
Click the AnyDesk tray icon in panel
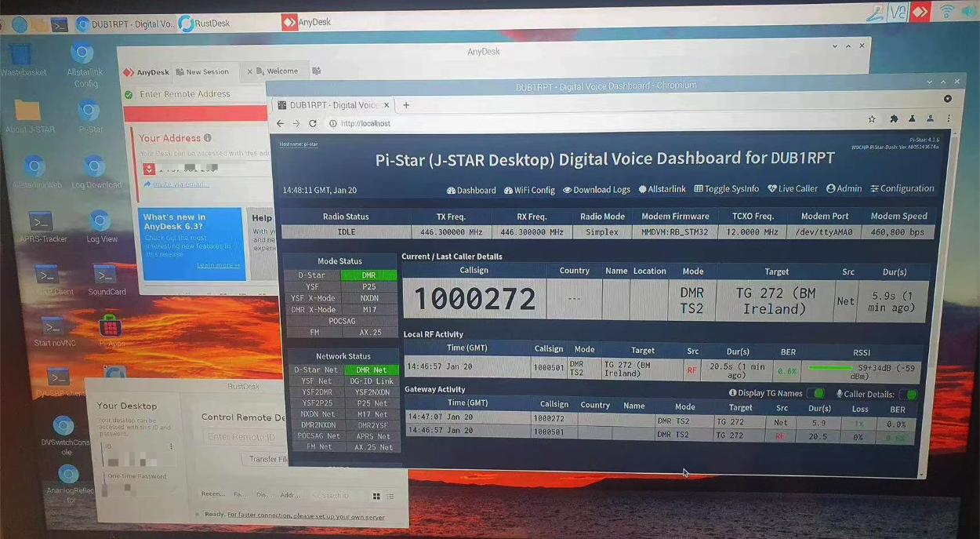(920, 12)
